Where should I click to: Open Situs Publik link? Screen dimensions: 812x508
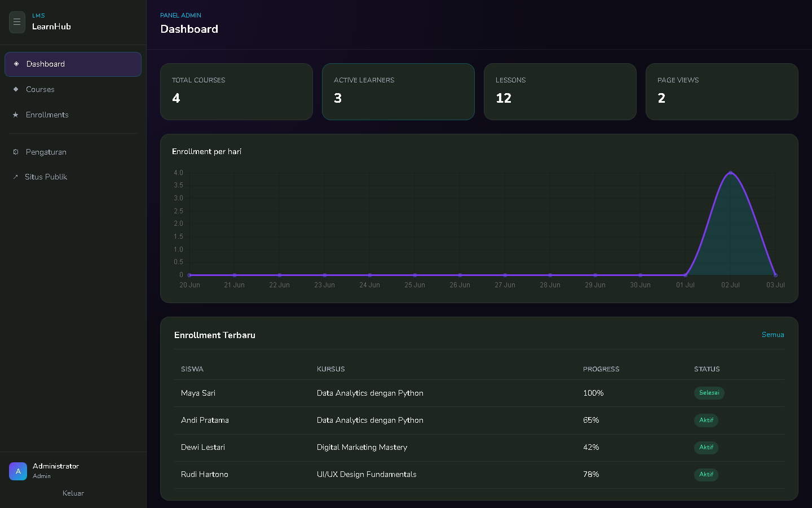click(x=73, y=177)
